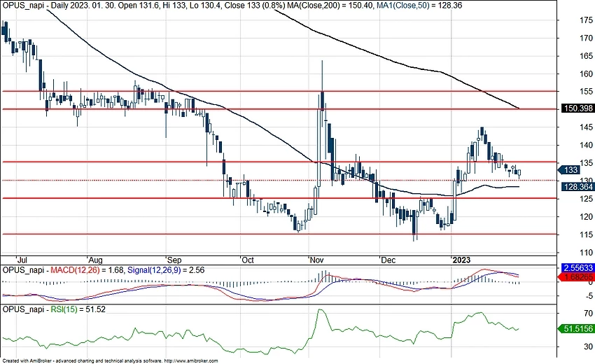
Task: Click the 'Oct' date axis label
Action: (247, 259)
